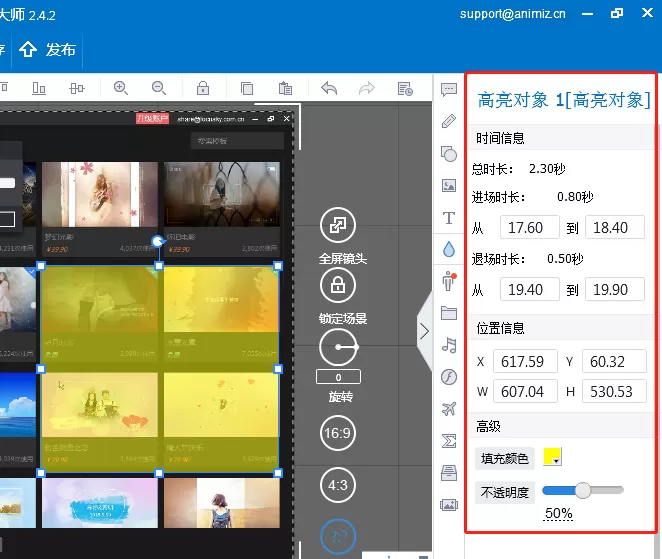
Task: Click the X position field 617.59
Action: (x=525, y=361)
